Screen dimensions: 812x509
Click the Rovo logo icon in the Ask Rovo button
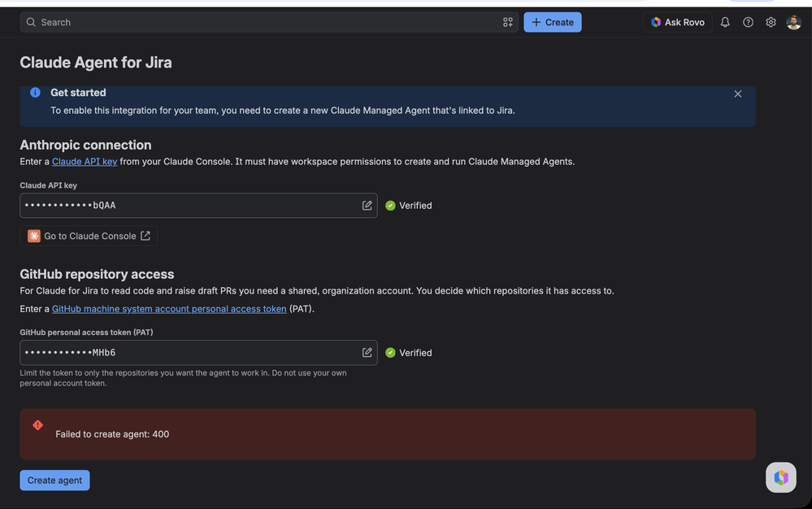tap(656, 22)
